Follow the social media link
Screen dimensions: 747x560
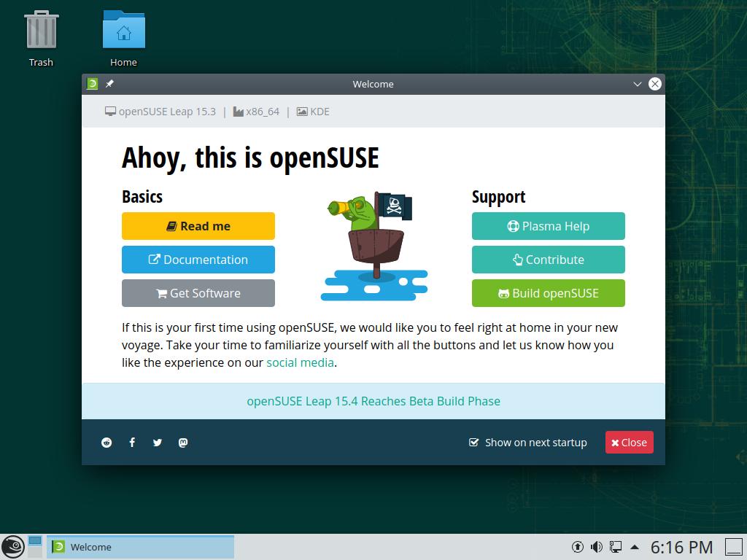pyautogui.click(x=300, y=363)
